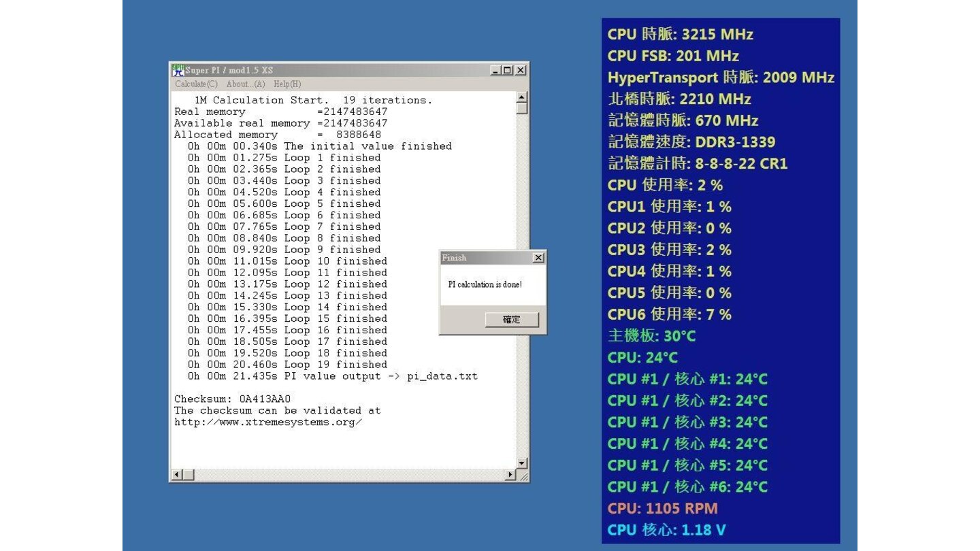The image size is (980, 551).
Task: Click the 'PI value output -> pi_data.txt' line
Action: 333,376
